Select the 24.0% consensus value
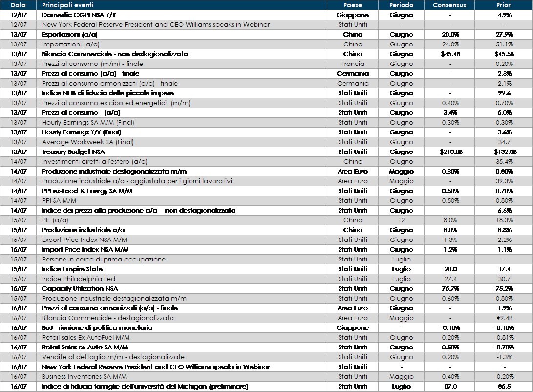Viewport: 533px width, 392px height. point(449,44)
